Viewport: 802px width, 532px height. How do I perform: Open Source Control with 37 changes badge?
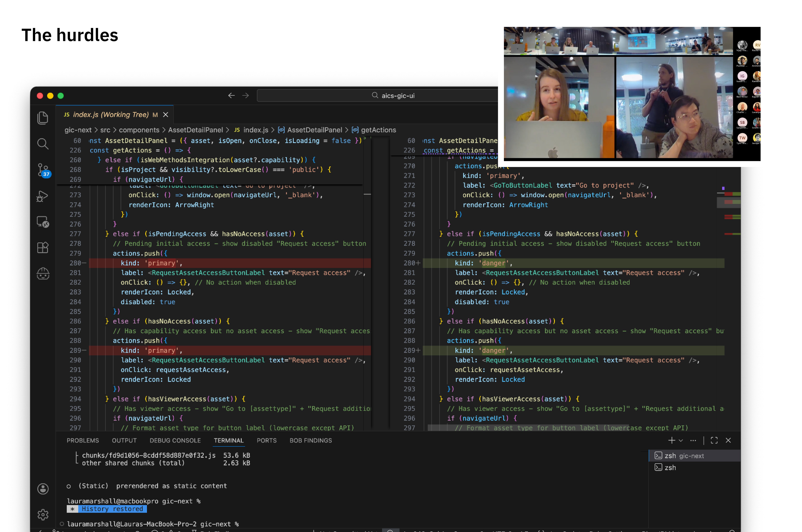coord(43,170)
